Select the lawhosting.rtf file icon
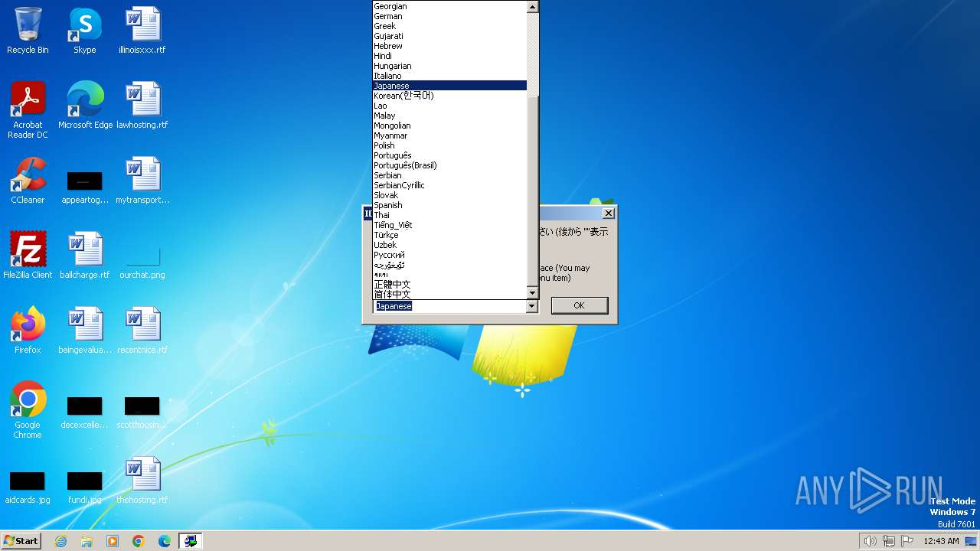 tap(142, 106)
